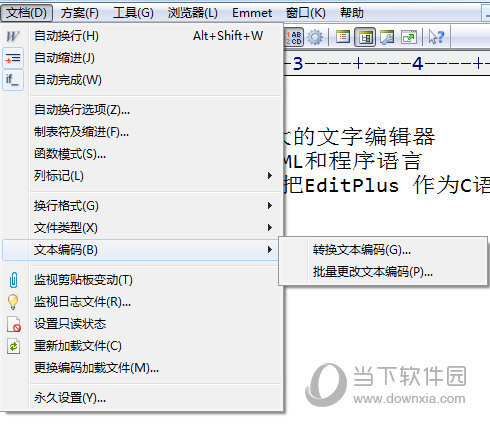Image resolution: width=490 pixels, height=428 pixels.
Task: Click the reload file green arrows icon
Action: (13, 346)
